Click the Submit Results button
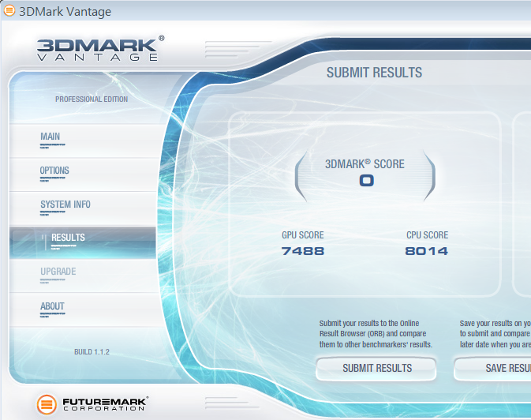This screenshot has height=420, width=531. pos(376,369)
